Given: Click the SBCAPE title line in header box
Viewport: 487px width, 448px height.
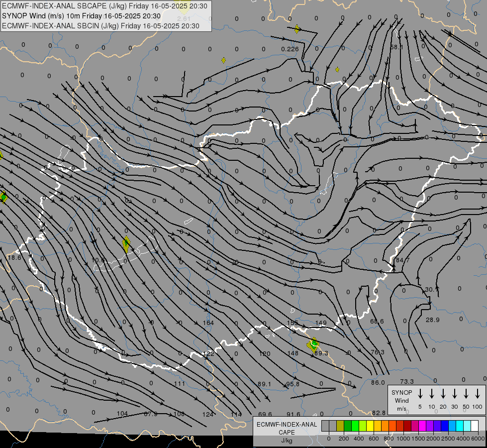Looking at the screenshot, I should click(x=104, y=6).
